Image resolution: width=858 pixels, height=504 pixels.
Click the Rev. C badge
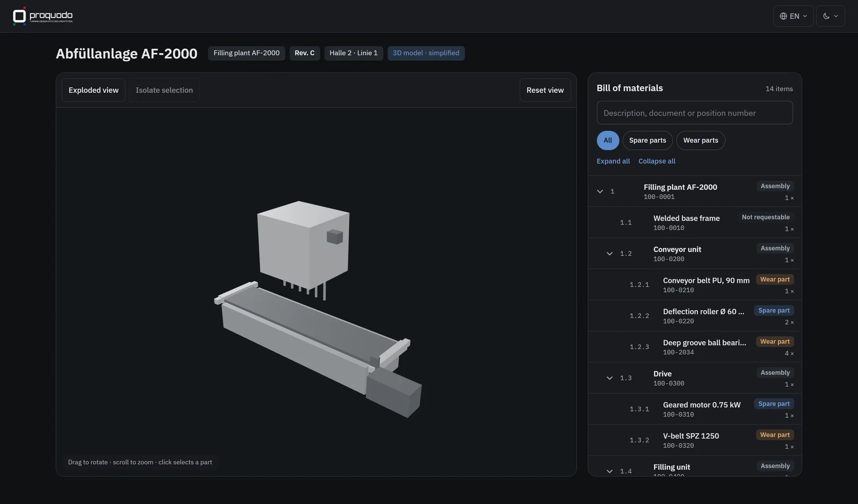(x=305, y=53)
